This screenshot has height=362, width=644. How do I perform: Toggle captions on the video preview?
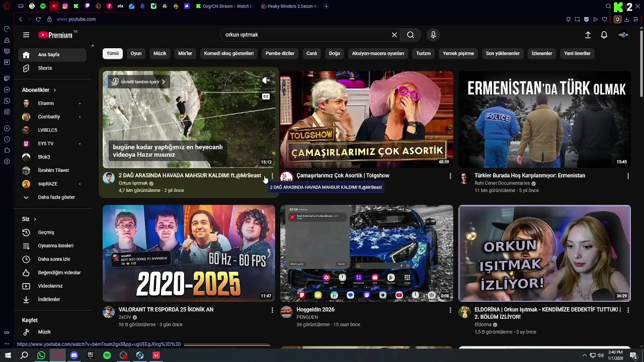pyautogui.click(x=266, y=97)
